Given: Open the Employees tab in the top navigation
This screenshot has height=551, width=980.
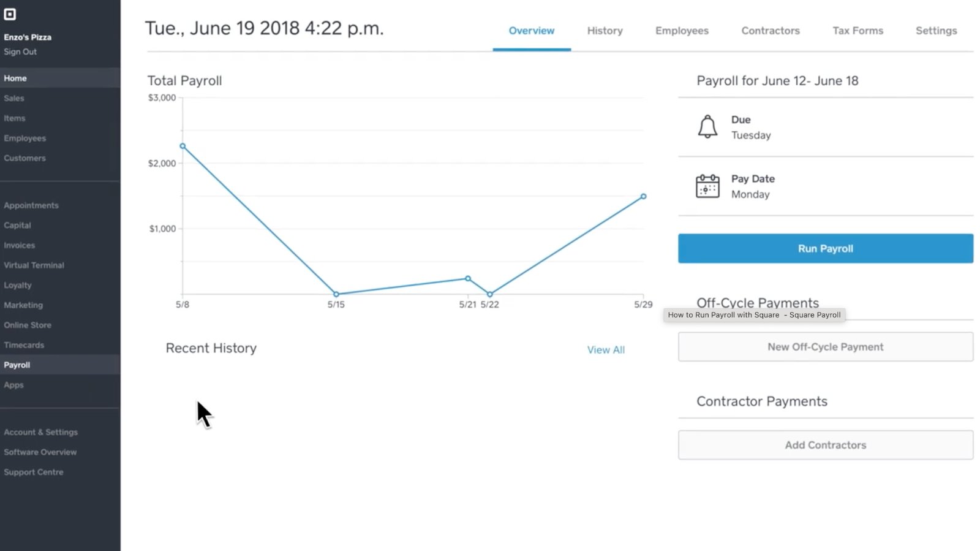Looking at the screenshot, I should 682,31.
